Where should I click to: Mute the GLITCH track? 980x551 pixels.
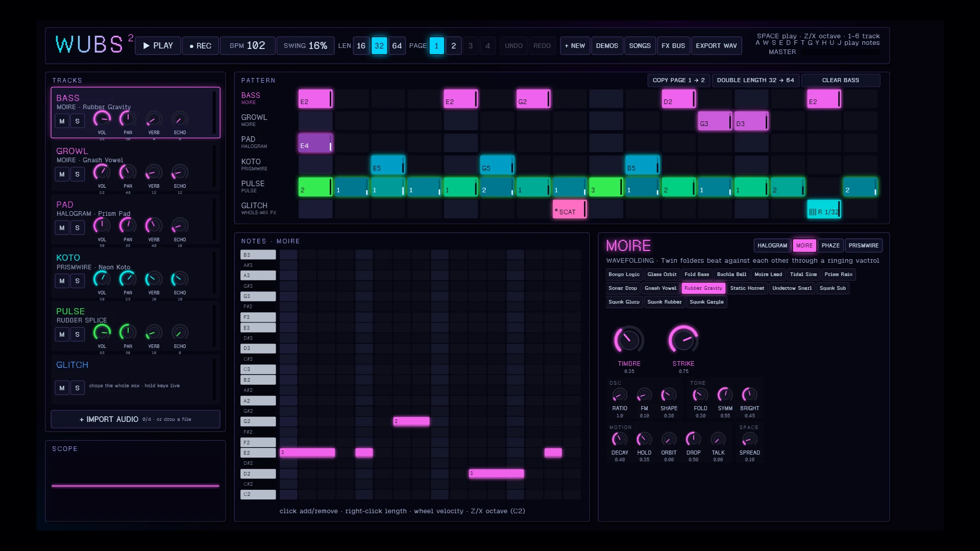click(x=62, y=388)
